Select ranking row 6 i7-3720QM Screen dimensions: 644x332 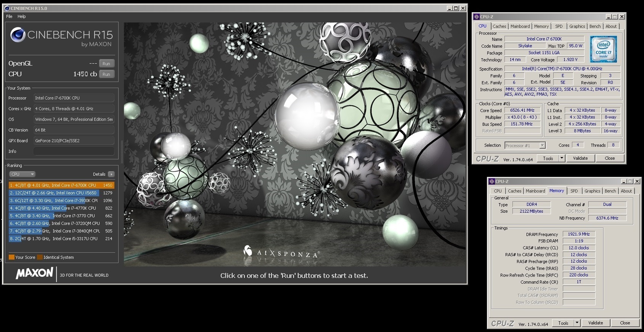(x=61, y=223)
